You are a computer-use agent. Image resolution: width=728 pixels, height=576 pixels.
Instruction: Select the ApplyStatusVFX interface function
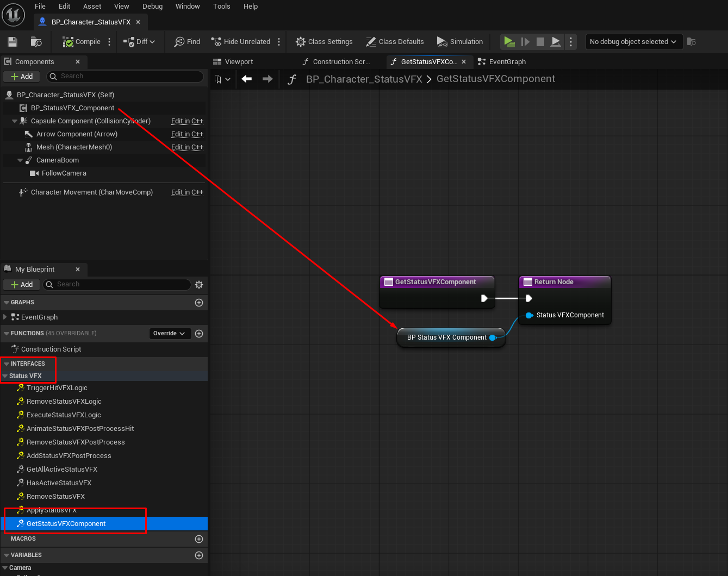[52, 510]
